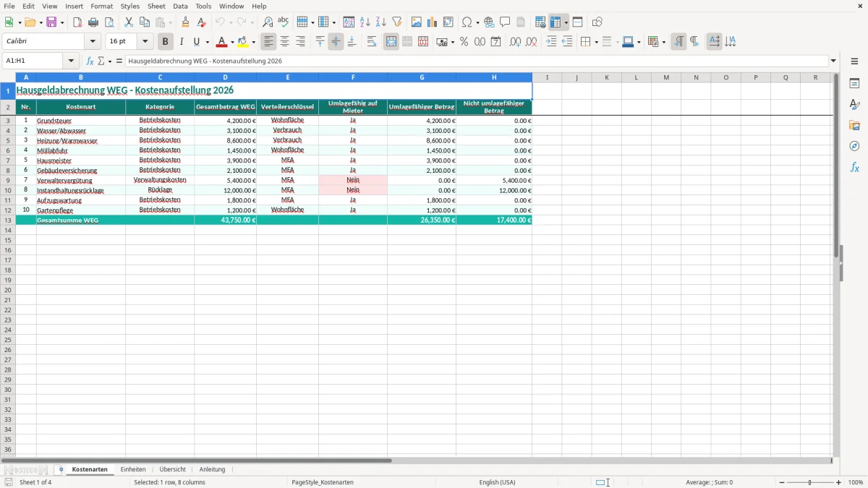Select column D header
868x488 pixels.
tap(225, 77)
